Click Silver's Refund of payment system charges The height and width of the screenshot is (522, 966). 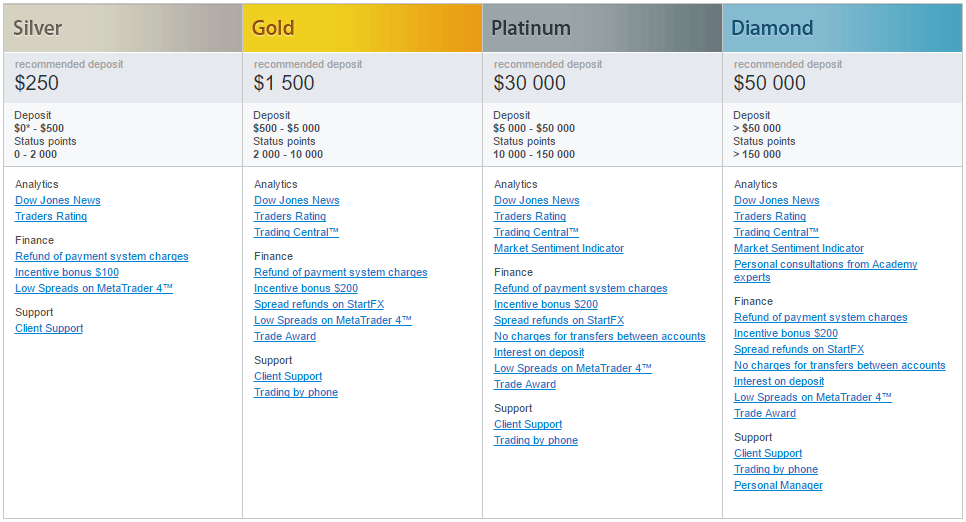click(102, 256)
